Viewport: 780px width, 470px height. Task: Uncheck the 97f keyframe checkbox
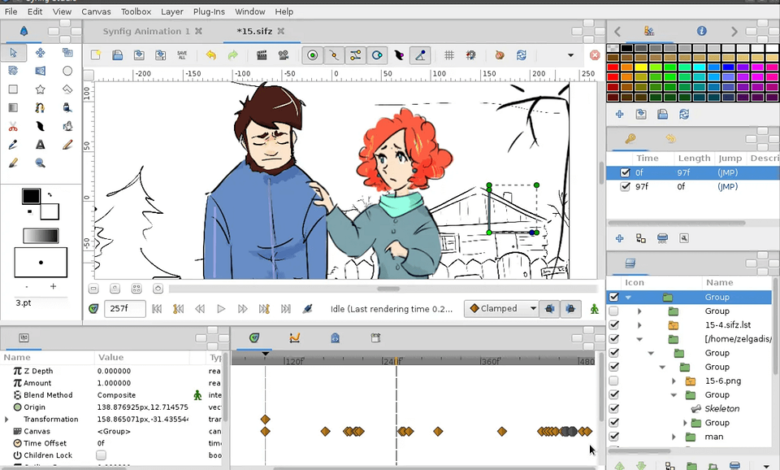[x=625, y=186]
